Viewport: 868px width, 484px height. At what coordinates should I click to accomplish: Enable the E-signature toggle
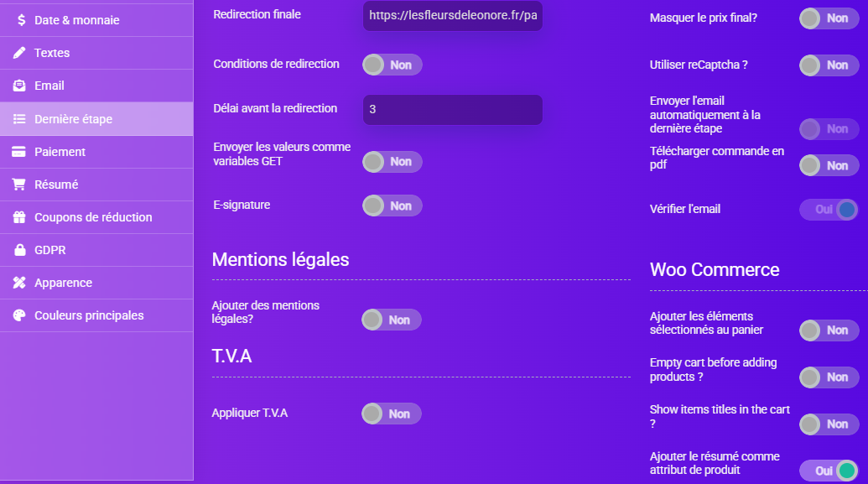392,206
